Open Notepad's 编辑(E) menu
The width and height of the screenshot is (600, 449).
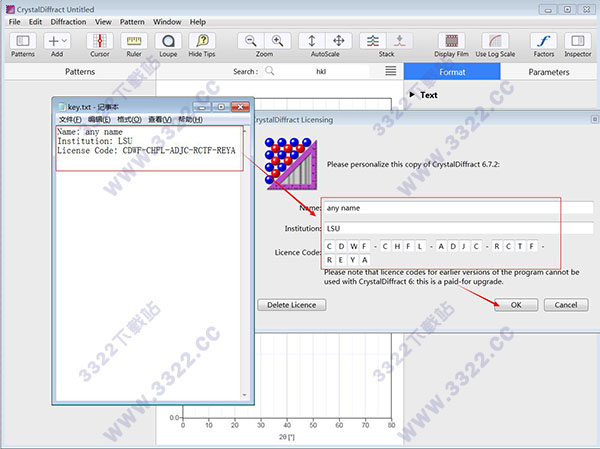tap(99, 119)
